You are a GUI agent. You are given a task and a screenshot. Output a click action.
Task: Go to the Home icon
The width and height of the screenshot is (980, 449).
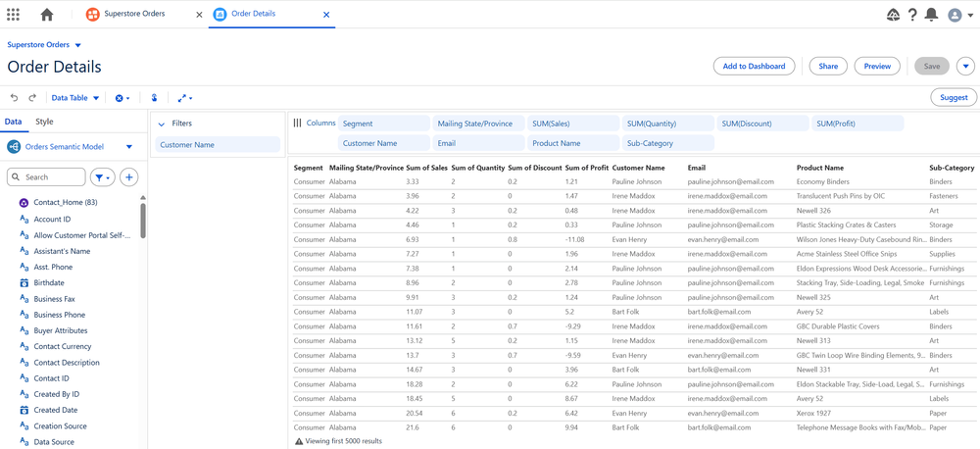[47, 15]
